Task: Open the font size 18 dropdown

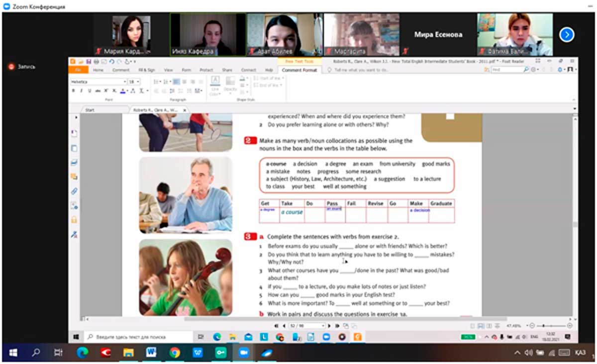Action: pyautogui.click(x=138, y=82)
